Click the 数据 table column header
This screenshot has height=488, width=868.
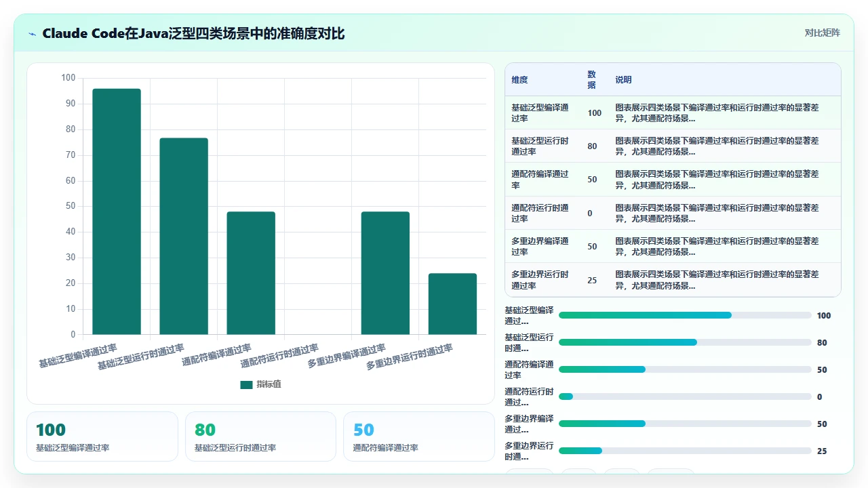[592, 80]
